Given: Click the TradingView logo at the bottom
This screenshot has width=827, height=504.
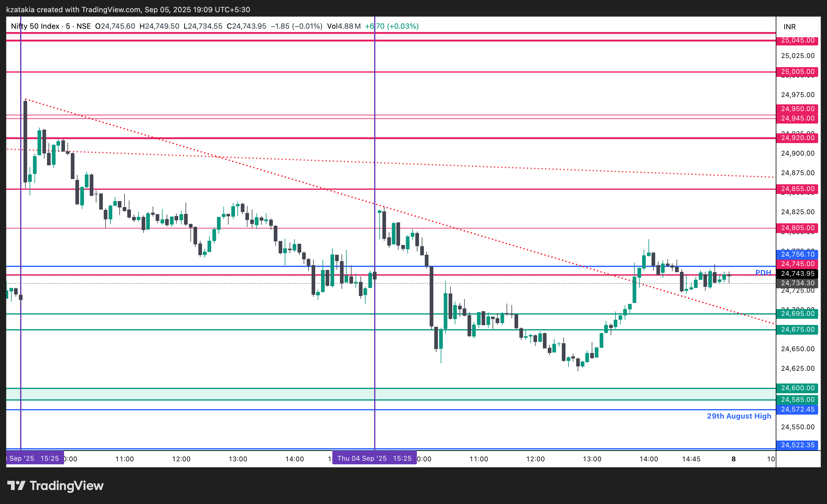Looking at the screenshot, I should tap(55, 486).
